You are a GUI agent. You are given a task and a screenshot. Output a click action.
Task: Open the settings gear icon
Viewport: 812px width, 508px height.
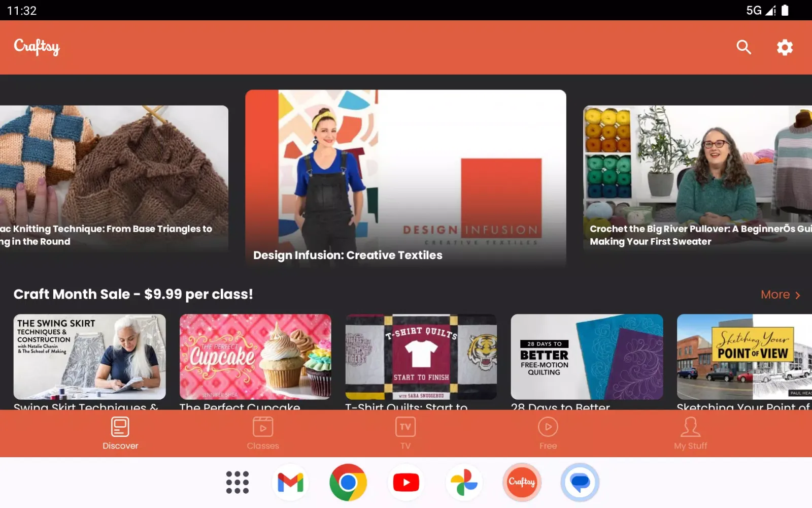785,47
